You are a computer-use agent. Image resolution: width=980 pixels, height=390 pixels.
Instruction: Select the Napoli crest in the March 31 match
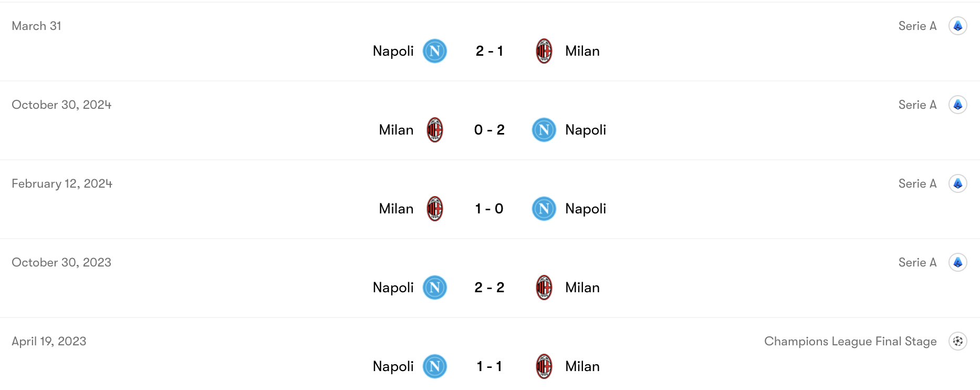[x=435, y=51]
